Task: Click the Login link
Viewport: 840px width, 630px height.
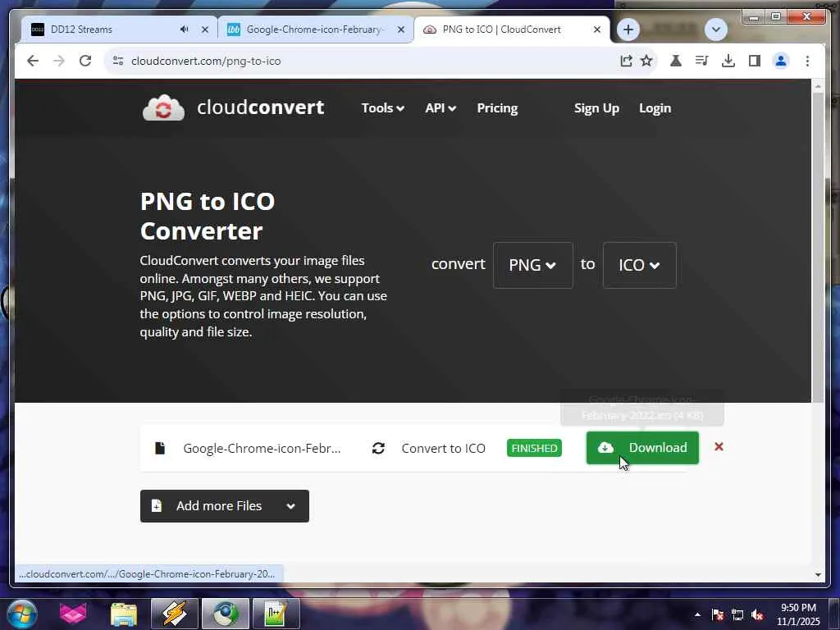Action: click(655, 108)
